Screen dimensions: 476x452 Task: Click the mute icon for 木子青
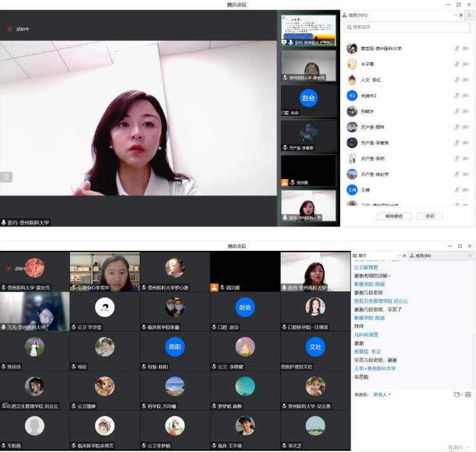pos(456,64)
